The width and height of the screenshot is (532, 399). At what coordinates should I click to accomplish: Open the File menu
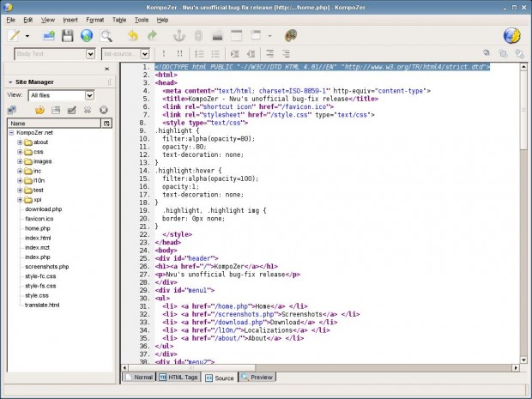[10, 20]
